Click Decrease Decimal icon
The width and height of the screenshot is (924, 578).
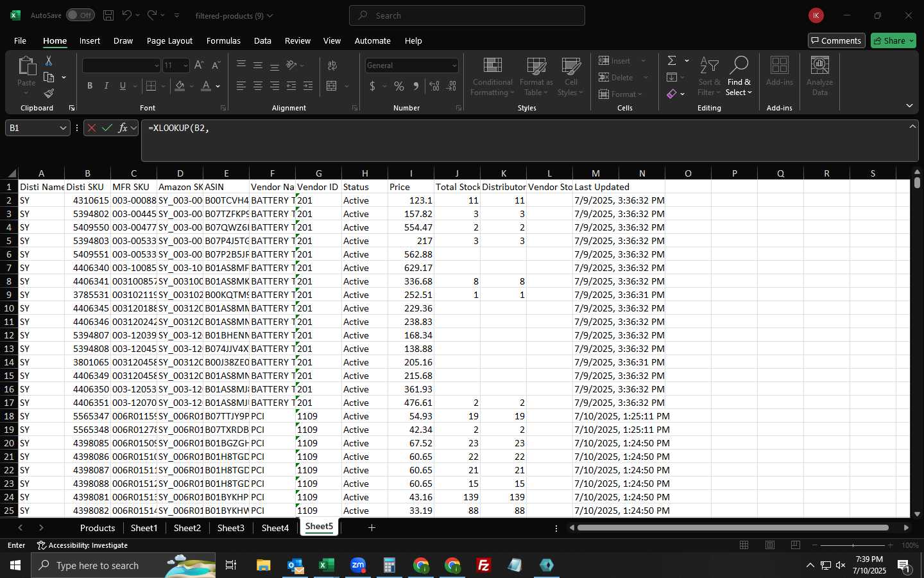point(451,86)
